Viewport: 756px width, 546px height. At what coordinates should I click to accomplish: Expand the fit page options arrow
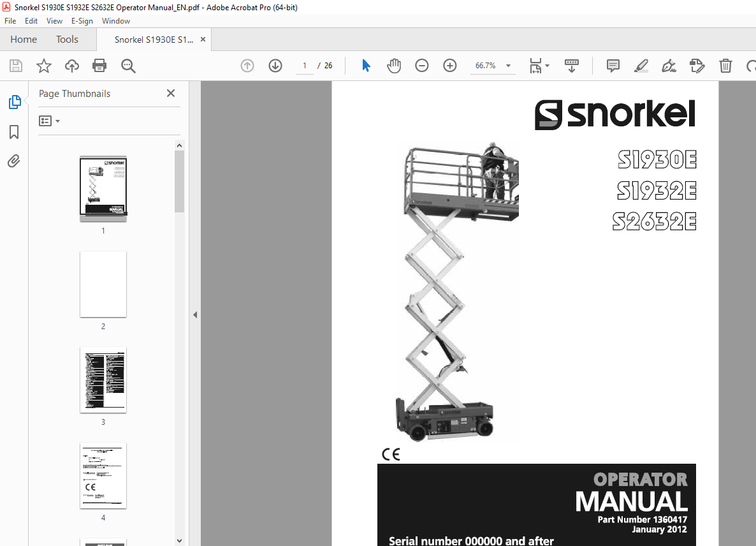click(x=547, y=66)
